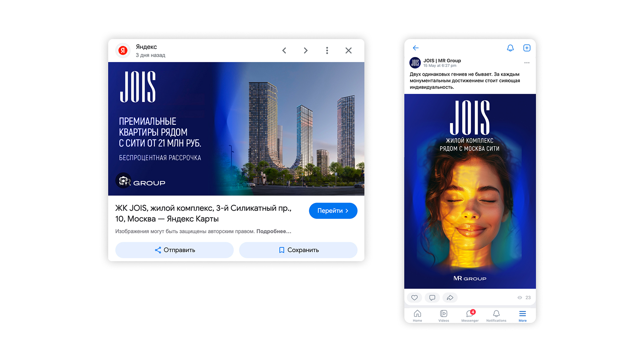Open the JOIS community avatar
Screen dimensions: 644x362
pos(415,63)
